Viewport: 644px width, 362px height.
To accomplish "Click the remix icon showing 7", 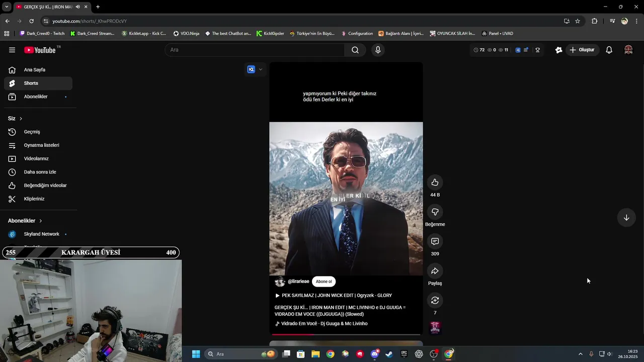I will (x=435, y=300).
